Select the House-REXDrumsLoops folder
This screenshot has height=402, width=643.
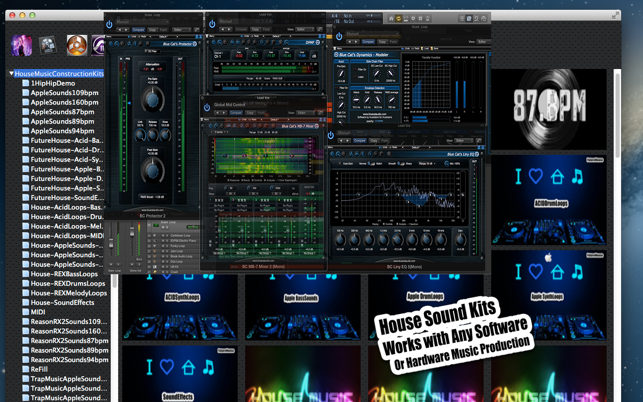click(x=68, y=283)
